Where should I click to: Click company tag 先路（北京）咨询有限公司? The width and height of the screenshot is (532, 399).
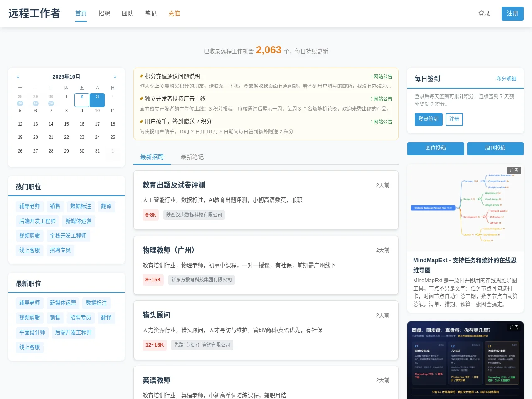pyautogui.click(x=202, y=345)
